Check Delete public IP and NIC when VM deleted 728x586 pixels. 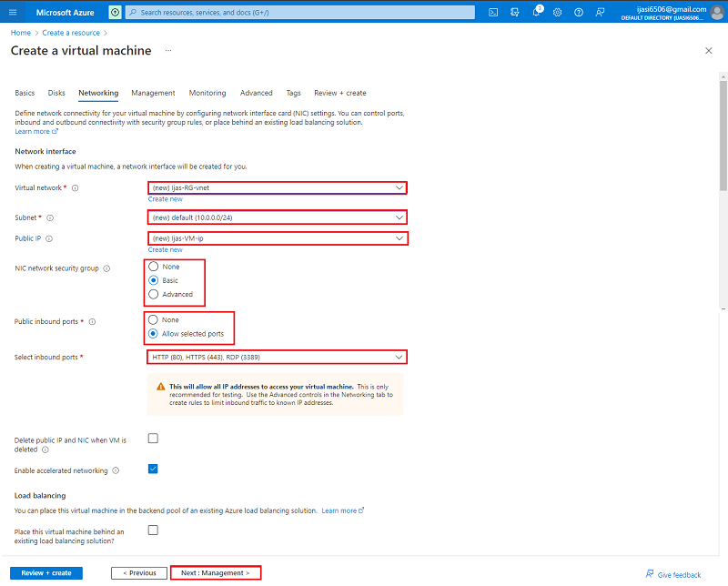[x=153, y=438]
